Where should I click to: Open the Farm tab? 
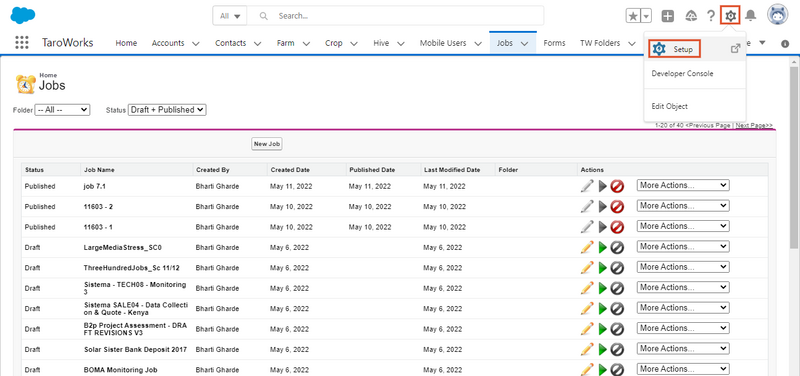(x=285, y=43)
